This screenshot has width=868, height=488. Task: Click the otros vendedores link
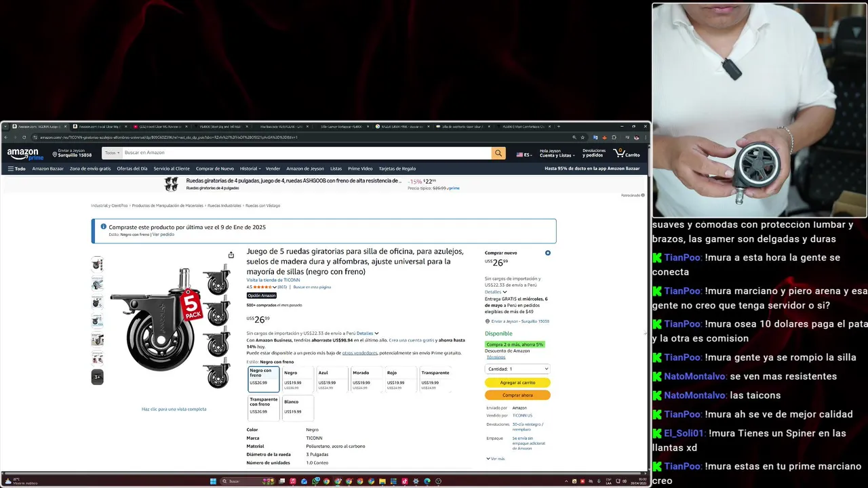click(x=359, y=353)
